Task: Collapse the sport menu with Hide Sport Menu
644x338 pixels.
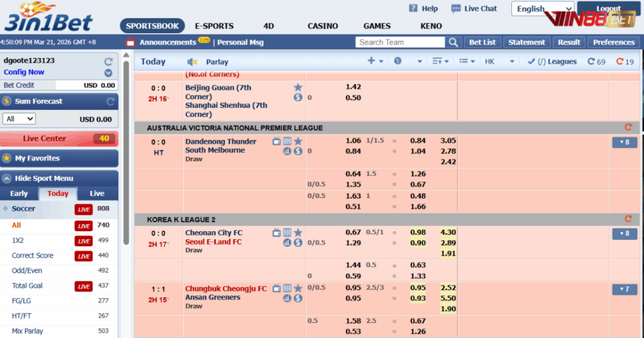Action: [x=59, y=178]
